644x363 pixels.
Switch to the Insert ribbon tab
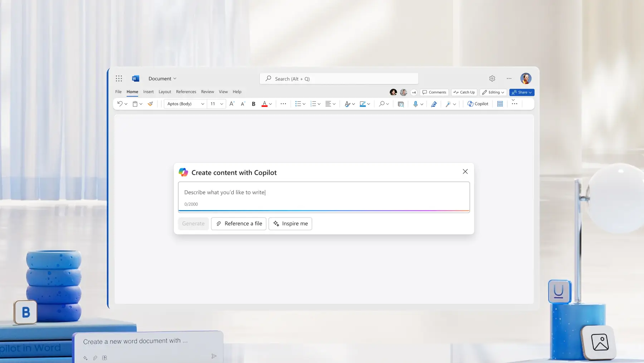click(x=148, y=92)
